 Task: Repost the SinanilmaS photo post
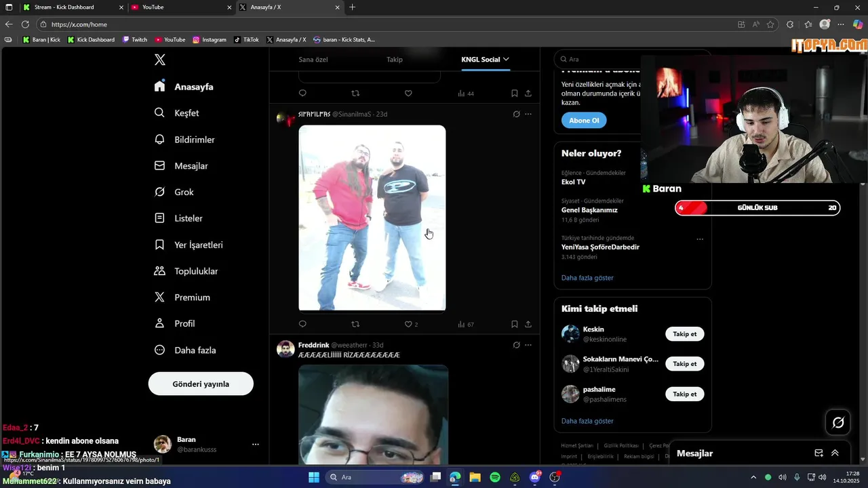355,324
